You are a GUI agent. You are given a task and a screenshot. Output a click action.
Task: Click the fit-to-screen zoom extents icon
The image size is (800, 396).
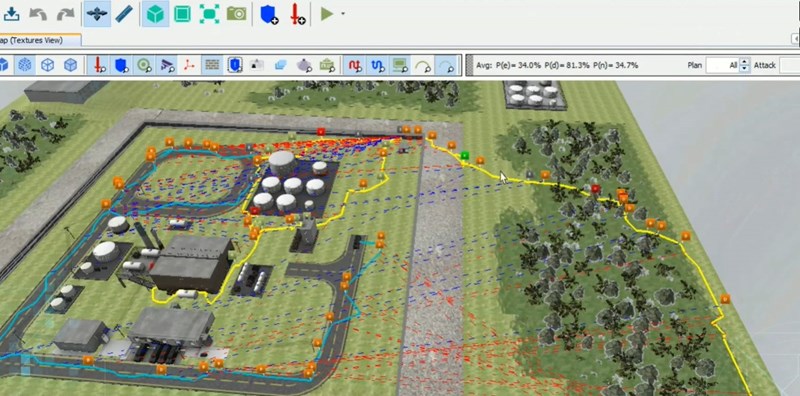pyautogui.click(x=209, y=14)
